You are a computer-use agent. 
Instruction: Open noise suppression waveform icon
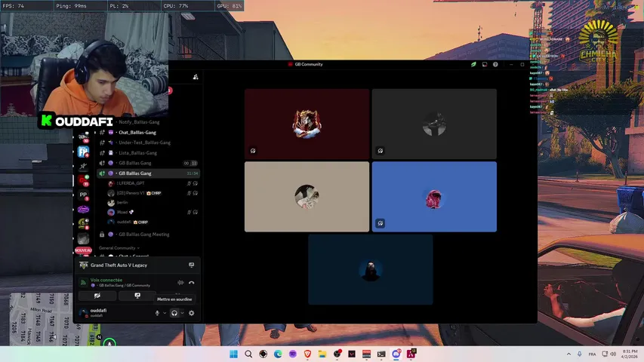point(180,282)
